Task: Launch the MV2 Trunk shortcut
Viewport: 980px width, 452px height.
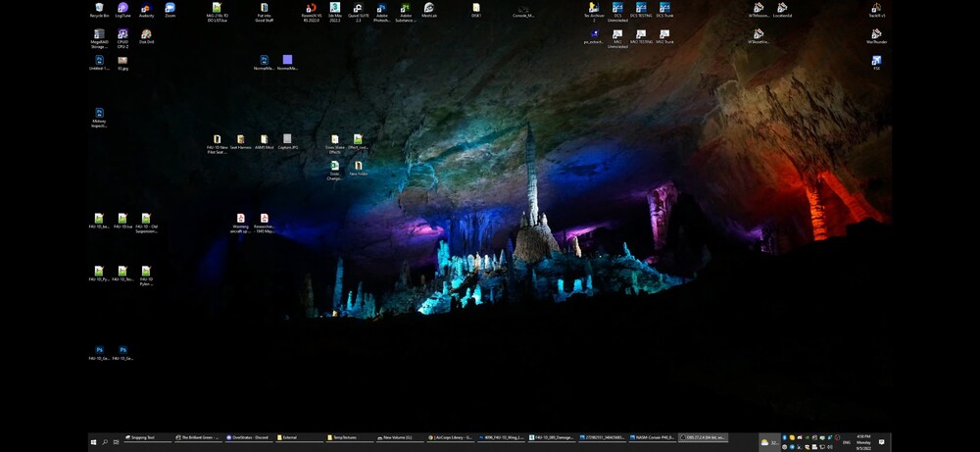Action: tap(665, 36)
